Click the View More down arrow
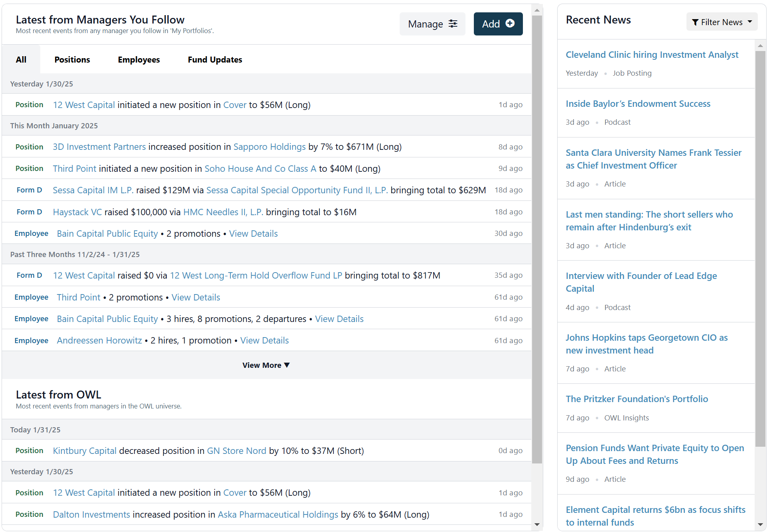Image resolution: width=771 pixels, height=532 pixels. tap(287, 365)
